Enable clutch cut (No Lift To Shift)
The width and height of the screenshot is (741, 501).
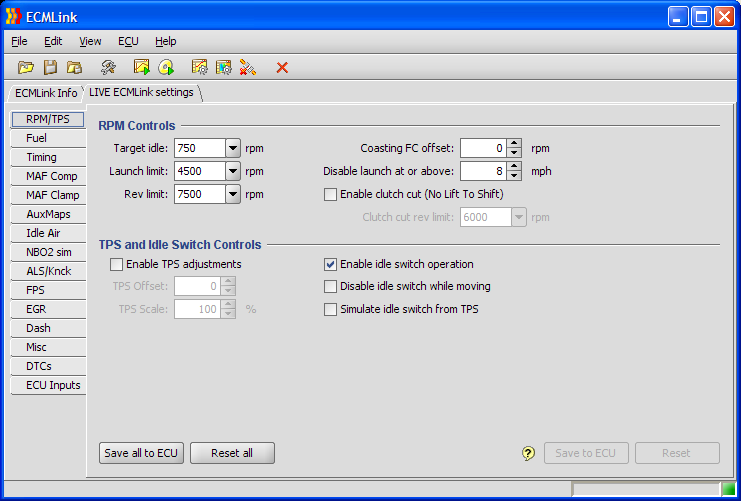[x=331, y=194]
